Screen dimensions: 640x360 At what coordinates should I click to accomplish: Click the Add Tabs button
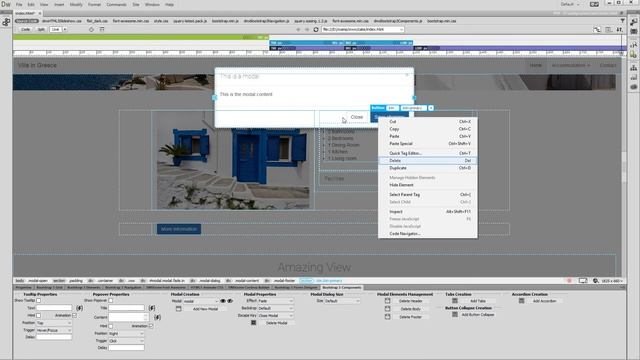point(478,301)
